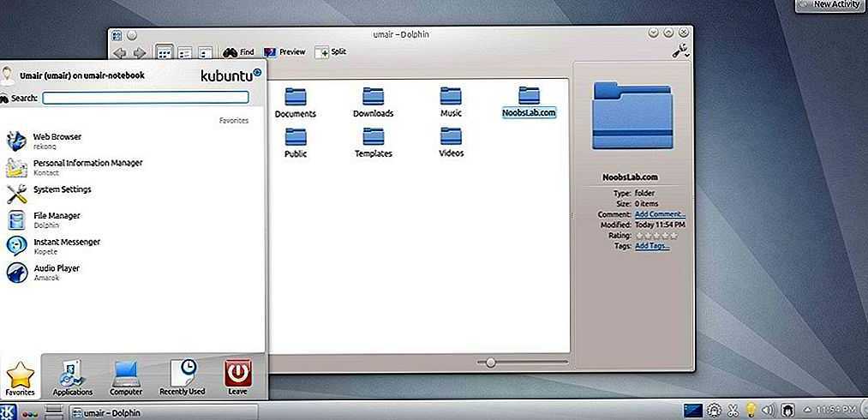Screen dimensions: 868x420
Task: Click the panel clock
Action: pyautogui.click(x=836, y=411)
